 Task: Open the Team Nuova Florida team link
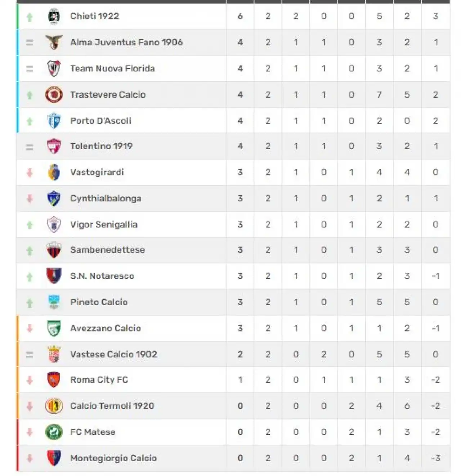pyautogui.click(x=112, y=68)
